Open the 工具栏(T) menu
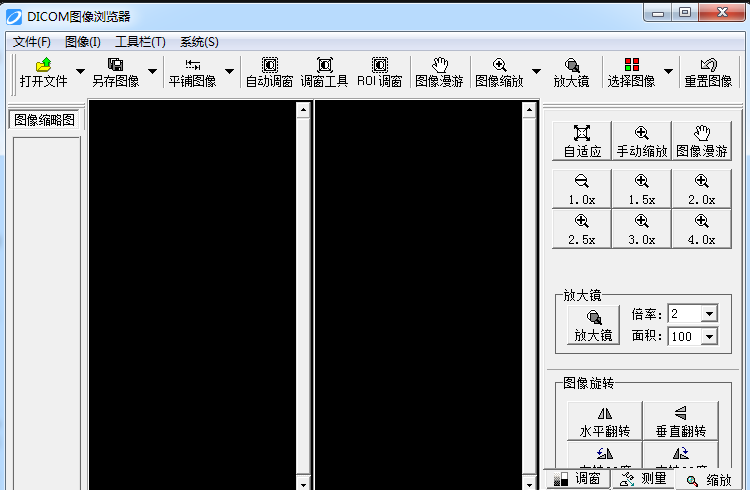Viewport: 750px width, 490px height. tap(140, 42)
